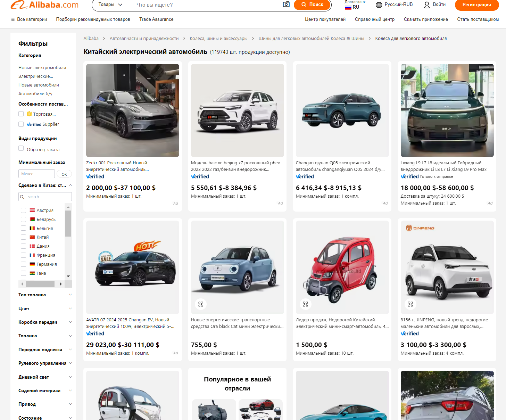This screenshot has width=506, height=420.
Task: Click the Менее minimum order field
Action: coord(36,174)
